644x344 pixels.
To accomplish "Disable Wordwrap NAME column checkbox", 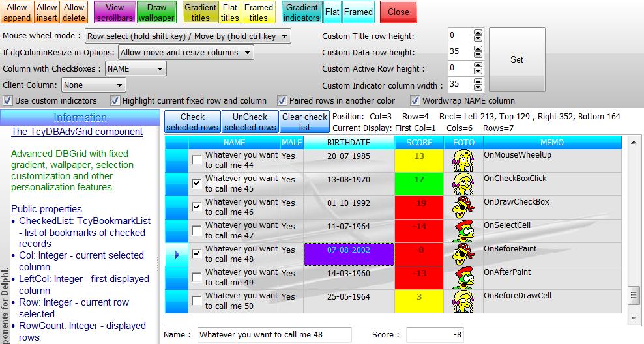I will click(x=415, y=101).
